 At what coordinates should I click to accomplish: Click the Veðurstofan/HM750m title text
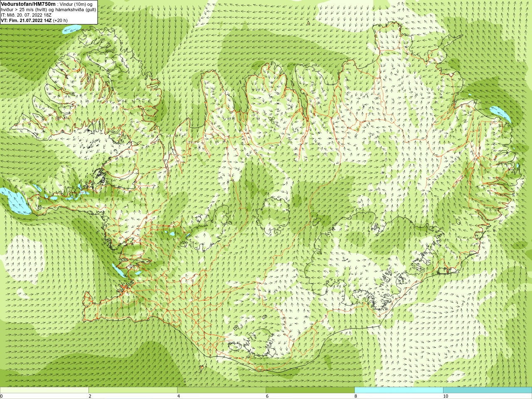tap(28, 3)
